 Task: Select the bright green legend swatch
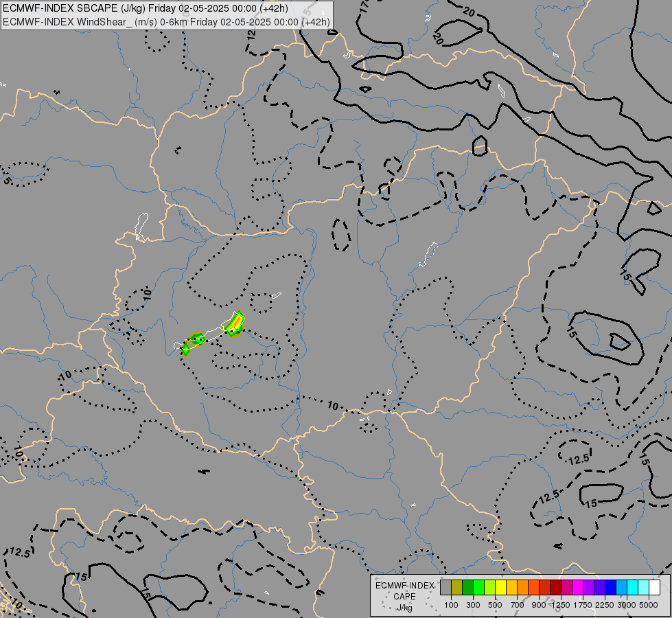(478, 587)
